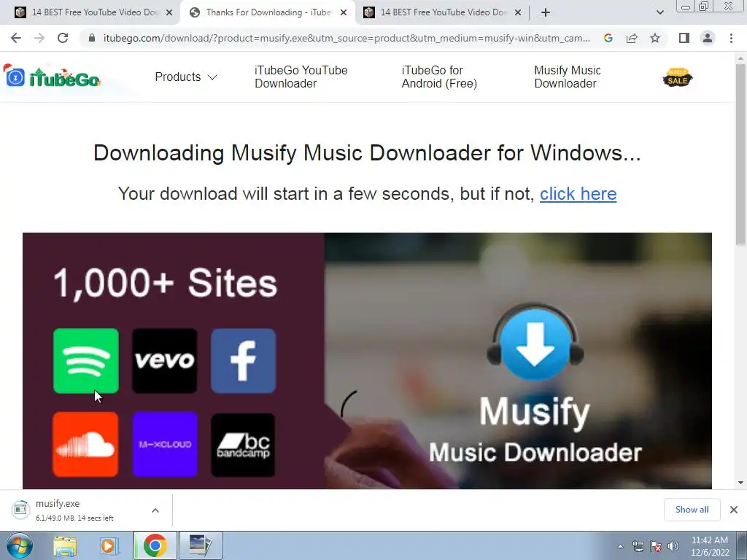
Task: Open the Chrome profile icon
Action: [x=708, y=38]
